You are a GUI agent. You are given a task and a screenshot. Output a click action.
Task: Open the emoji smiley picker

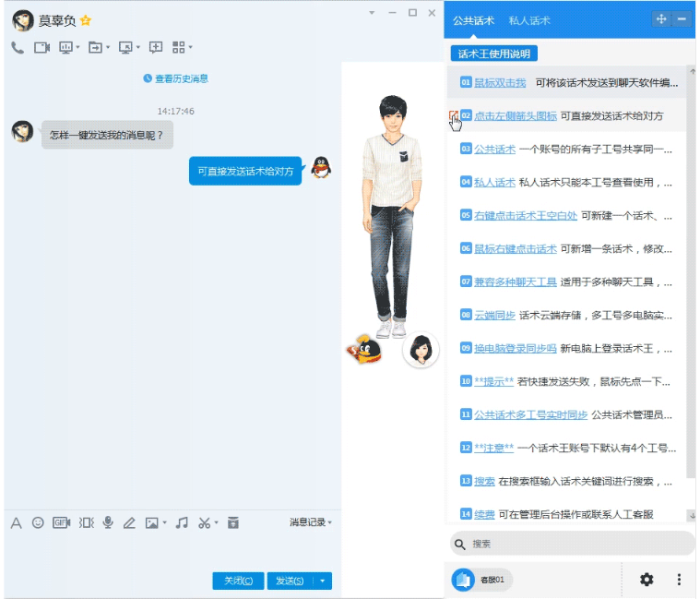click(x=38, y=522)
